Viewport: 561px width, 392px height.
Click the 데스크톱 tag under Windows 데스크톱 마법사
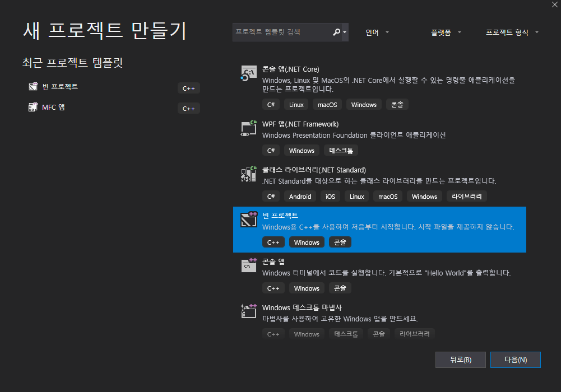tap(346, 334)
